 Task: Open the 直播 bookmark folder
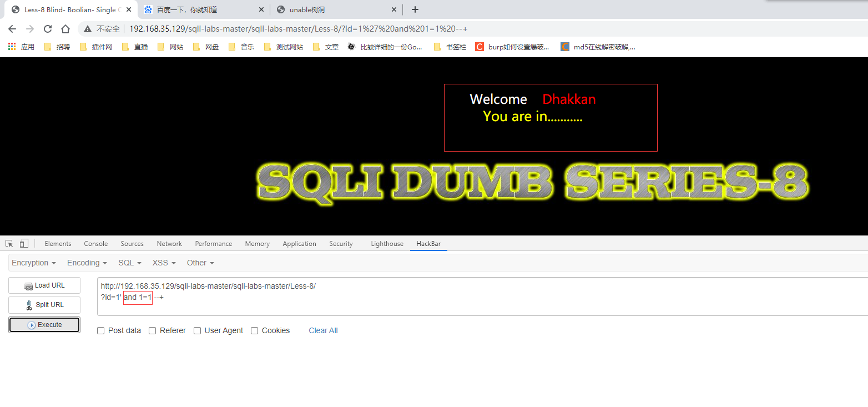135,47
